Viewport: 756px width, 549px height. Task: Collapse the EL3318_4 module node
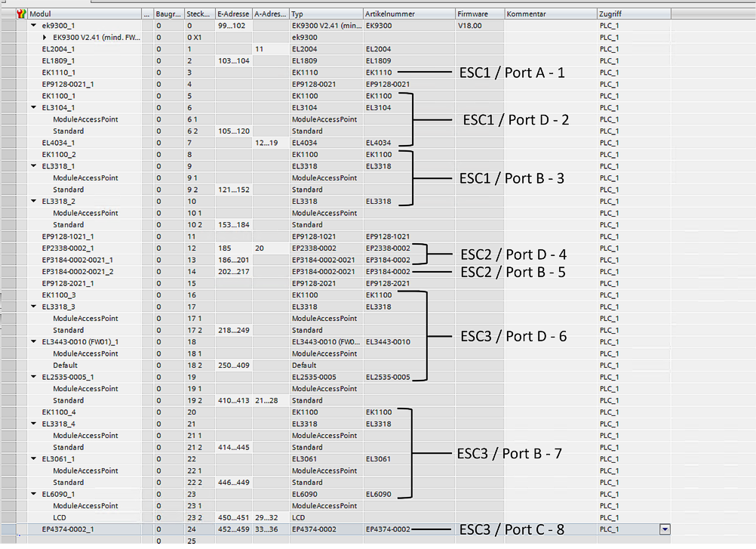[x=33, y=423]
